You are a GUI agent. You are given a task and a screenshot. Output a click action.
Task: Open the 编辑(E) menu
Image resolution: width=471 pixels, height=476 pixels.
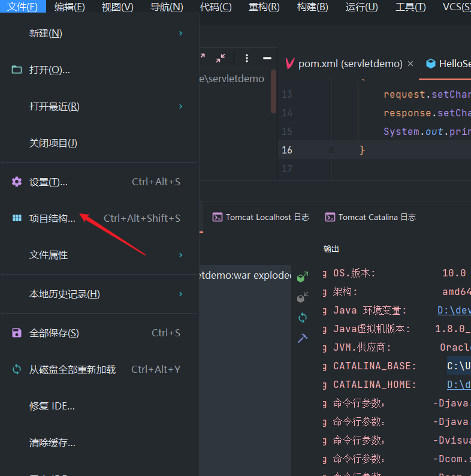point(70,7)
